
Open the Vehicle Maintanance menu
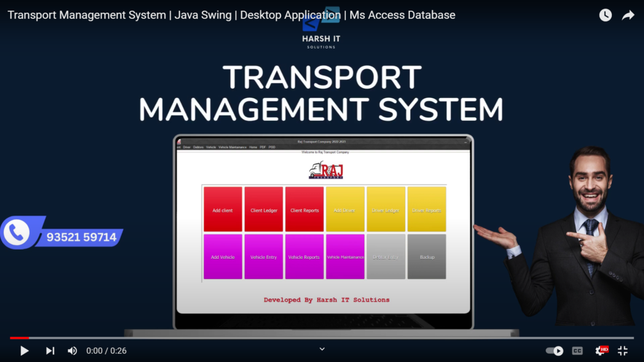(233, 147)
